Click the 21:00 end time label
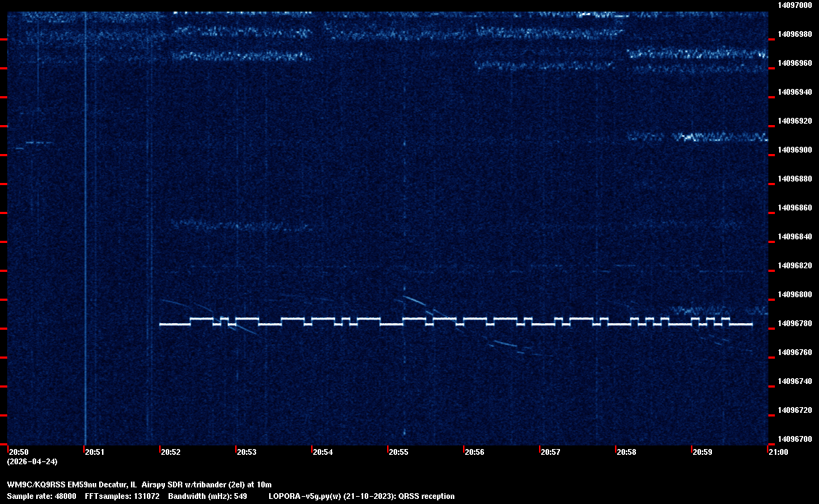This screenshot has width=819, height=504. (778, 452)
